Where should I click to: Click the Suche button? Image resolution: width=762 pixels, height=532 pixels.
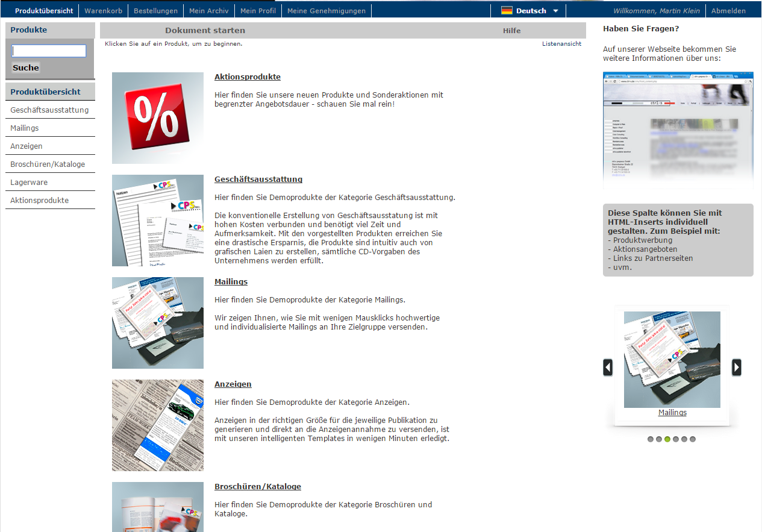tap(26, 67)
